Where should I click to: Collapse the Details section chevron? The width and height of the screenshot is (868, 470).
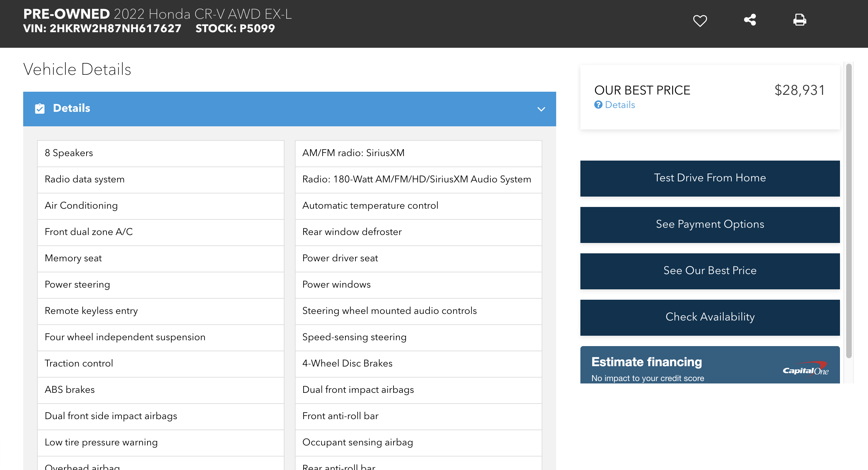tap(541, 109)
